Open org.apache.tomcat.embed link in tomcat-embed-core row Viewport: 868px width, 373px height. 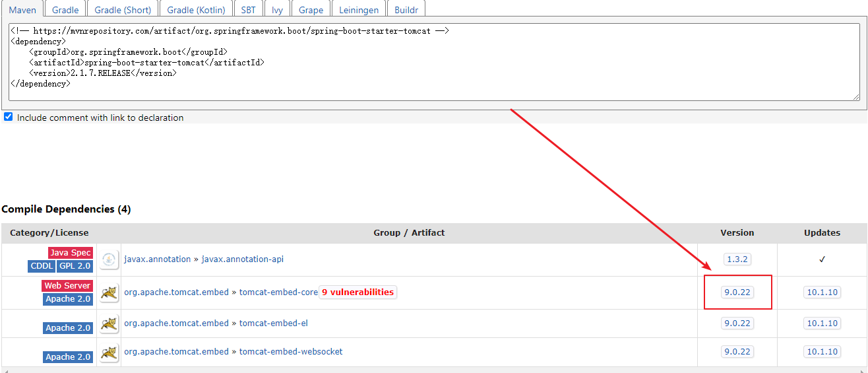point(176,292)
